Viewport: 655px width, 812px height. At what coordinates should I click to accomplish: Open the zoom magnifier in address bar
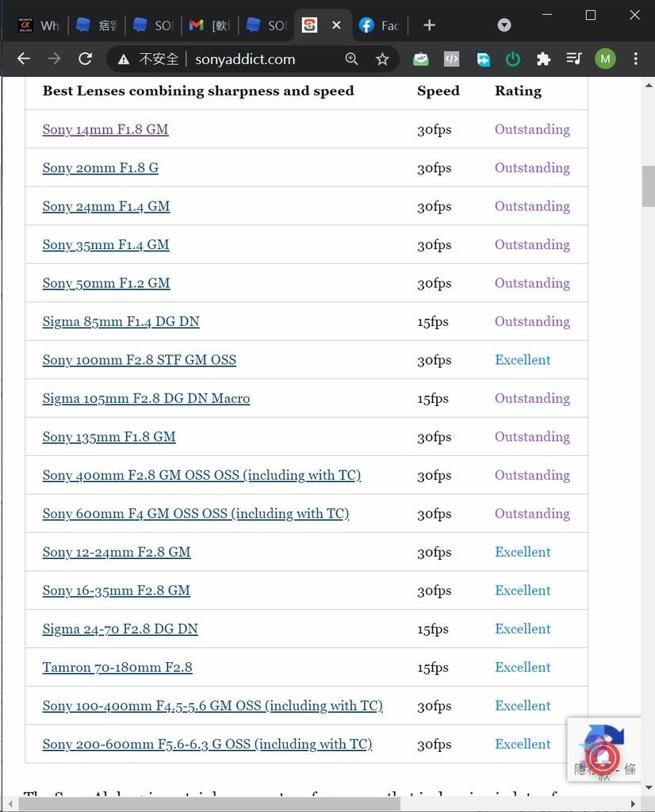(x=352, y=59)
